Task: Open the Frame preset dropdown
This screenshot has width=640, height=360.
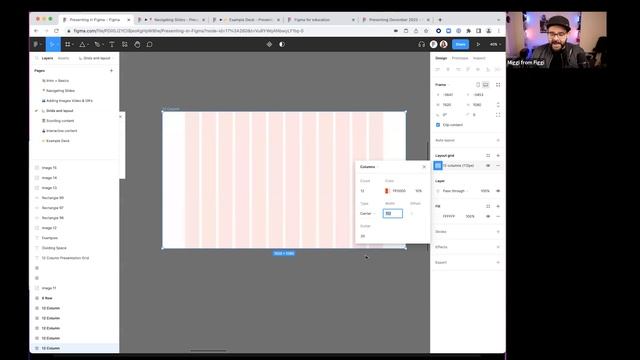Action: pyautogui.click(x=442, y=84)
